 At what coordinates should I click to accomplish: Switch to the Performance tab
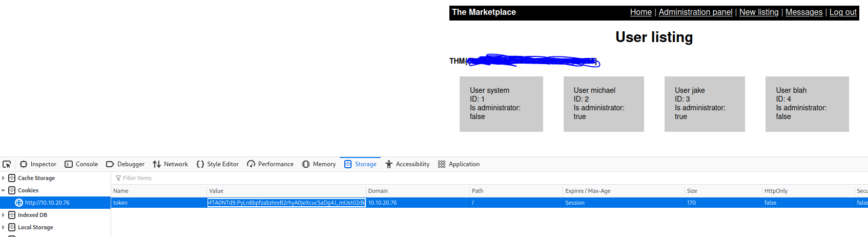coord(271,164)
